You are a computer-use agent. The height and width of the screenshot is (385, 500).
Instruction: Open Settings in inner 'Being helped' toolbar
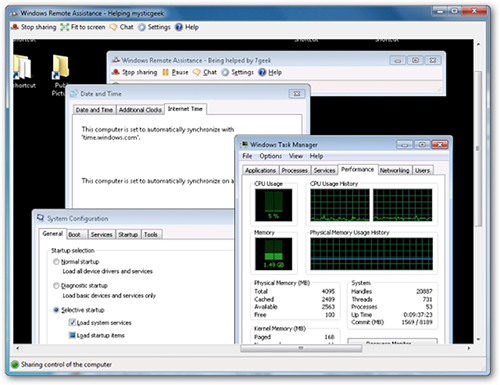tap(238, 72)
